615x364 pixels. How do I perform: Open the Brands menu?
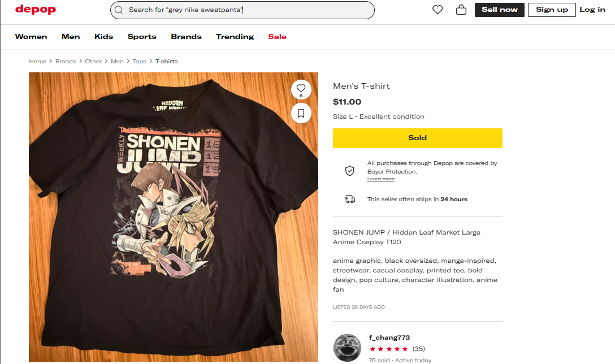186,37
